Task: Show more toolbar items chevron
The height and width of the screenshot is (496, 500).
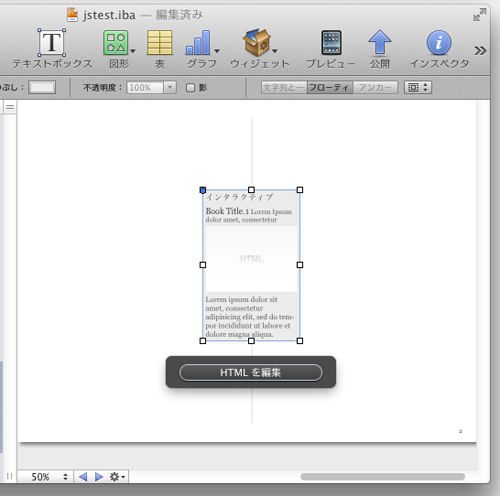Action: click(x=480, y=51)
